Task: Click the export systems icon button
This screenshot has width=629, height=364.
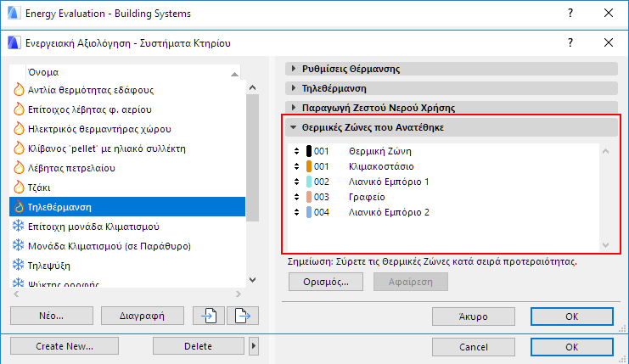Action: 244,316
